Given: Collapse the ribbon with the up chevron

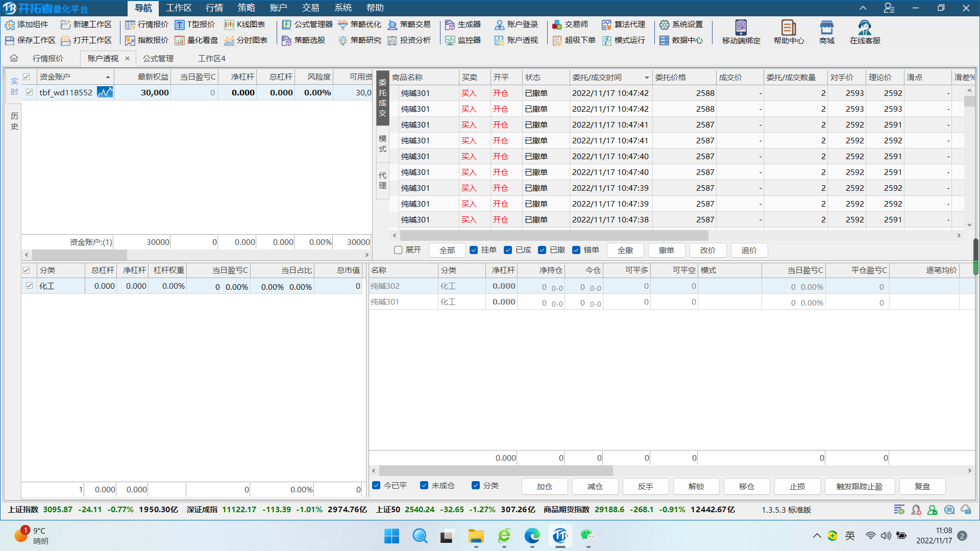Looking at the screenshot, I should pos(863,8).
